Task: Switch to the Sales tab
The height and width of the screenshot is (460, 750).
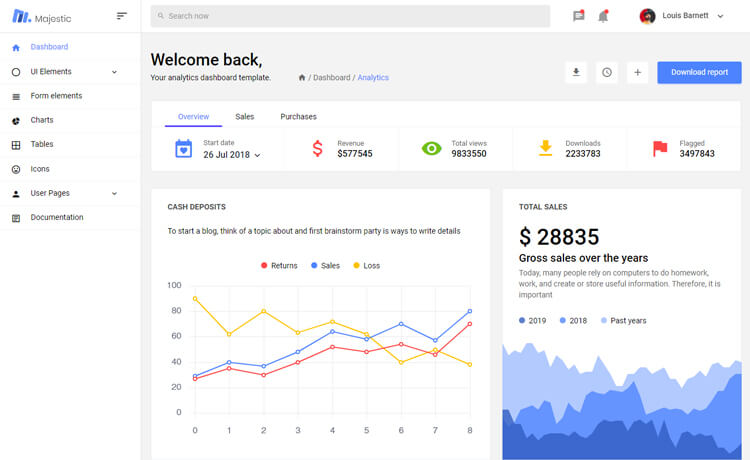Action: tap(245, 117)
